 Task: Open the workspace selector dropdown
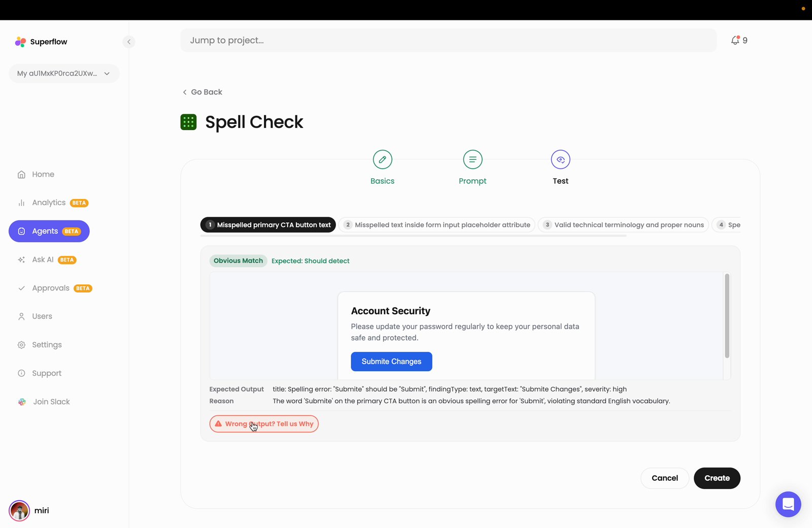click(x=64, y=73)
